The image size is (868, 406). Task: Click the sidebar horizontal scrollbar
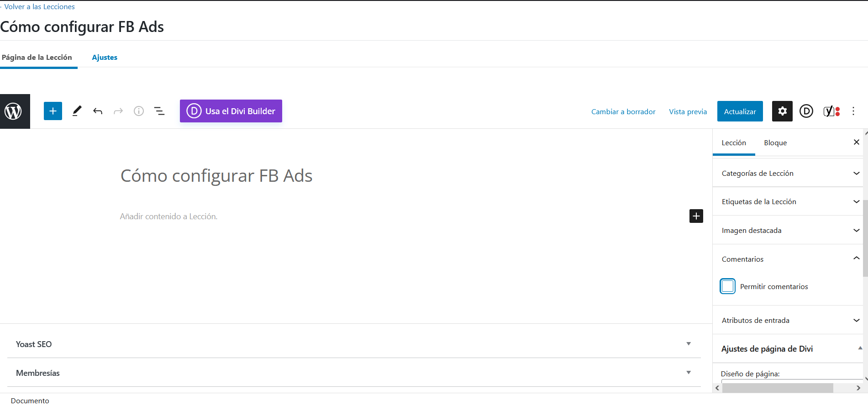click(778, 388)
